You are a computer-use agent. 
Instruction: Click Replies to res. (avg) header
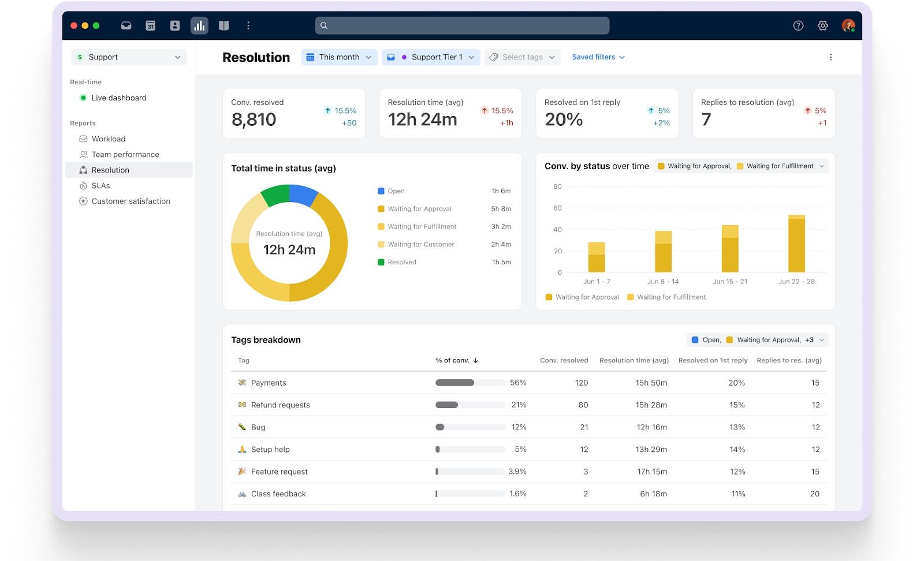tap(789, 360)
